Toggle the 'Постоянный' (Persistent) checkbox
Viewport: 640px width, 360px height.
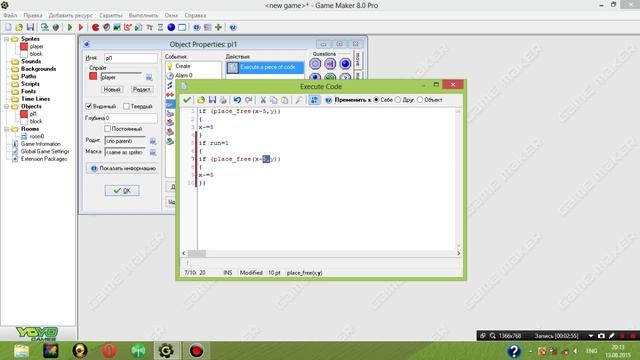pyautogui.click(x=107, y=129)
